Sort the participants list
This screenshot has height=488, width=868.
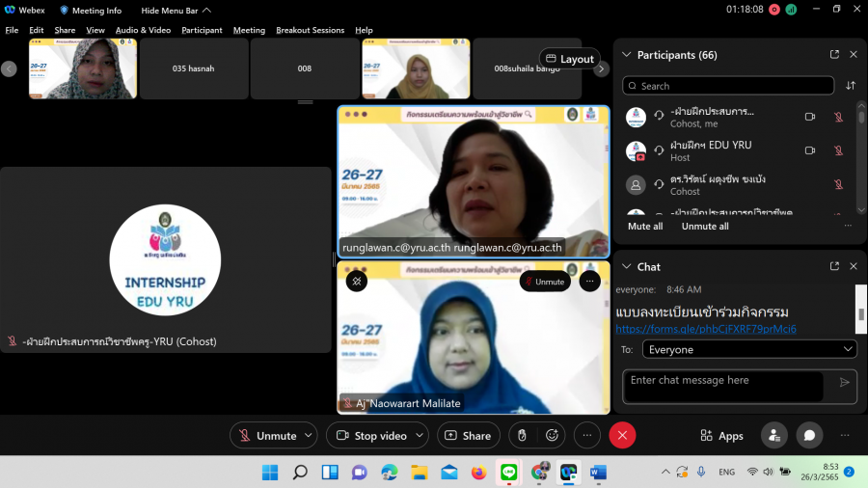pyautogui.click(x=851, y=86)
